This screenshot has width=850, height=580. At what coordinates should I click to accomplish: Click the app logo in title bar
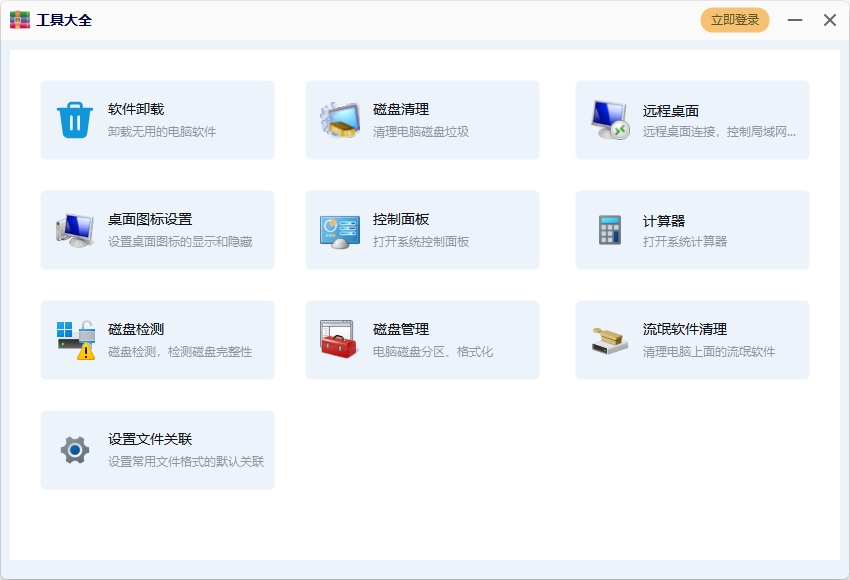pyautogui.click(x=19, y=19)
